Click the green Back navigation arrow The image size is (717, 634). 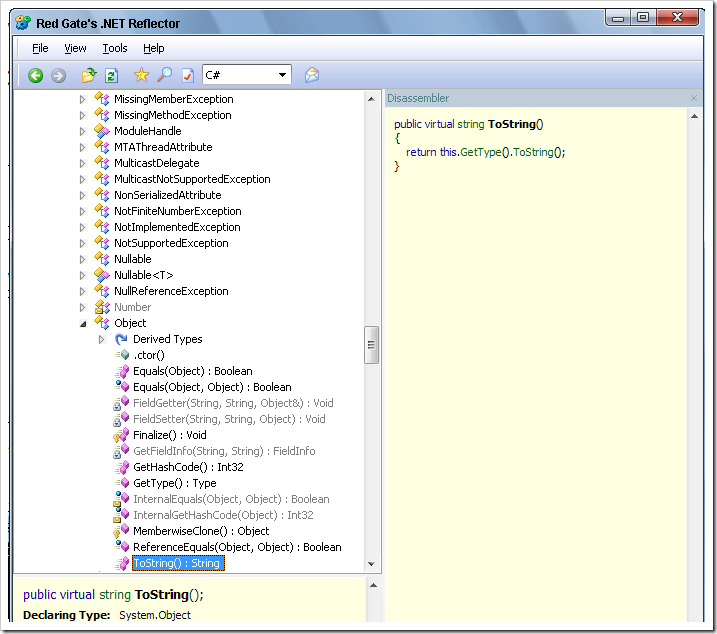(x=35, y=75)
